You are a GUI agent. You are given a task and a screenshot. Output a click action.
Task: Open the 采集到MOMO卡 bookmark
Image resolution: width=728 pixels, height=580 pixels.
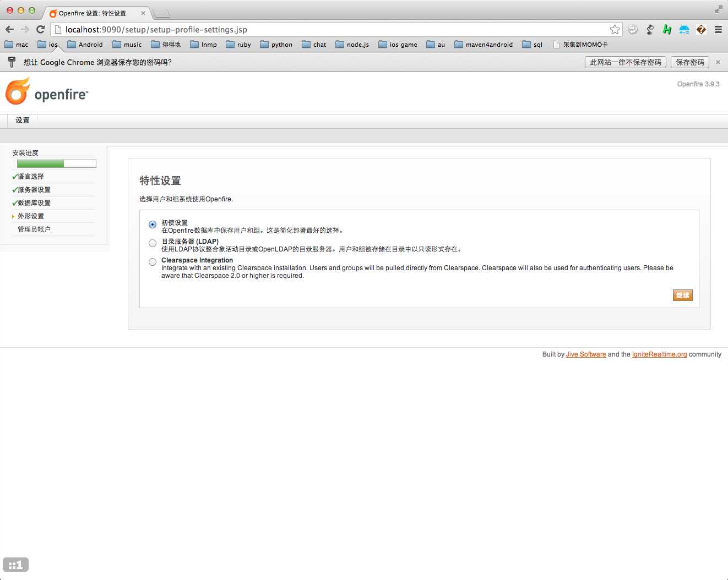point(580,45)
